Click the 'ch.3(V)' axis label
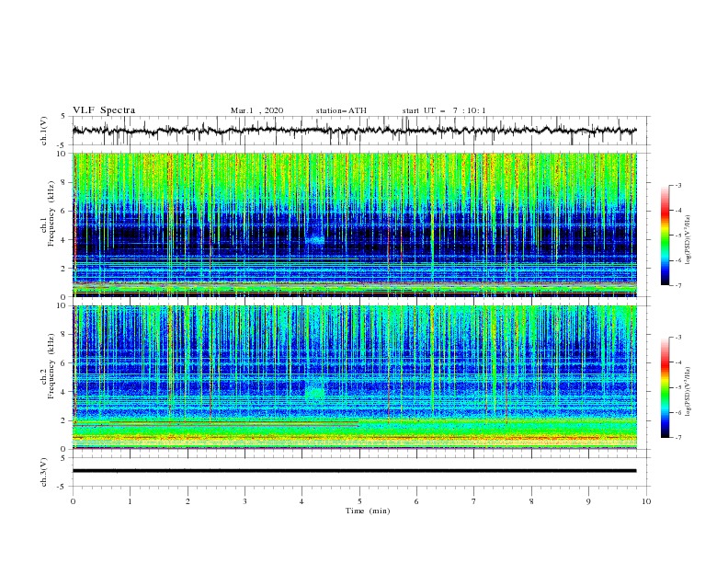Screen dimensions: 728x563 44,472
